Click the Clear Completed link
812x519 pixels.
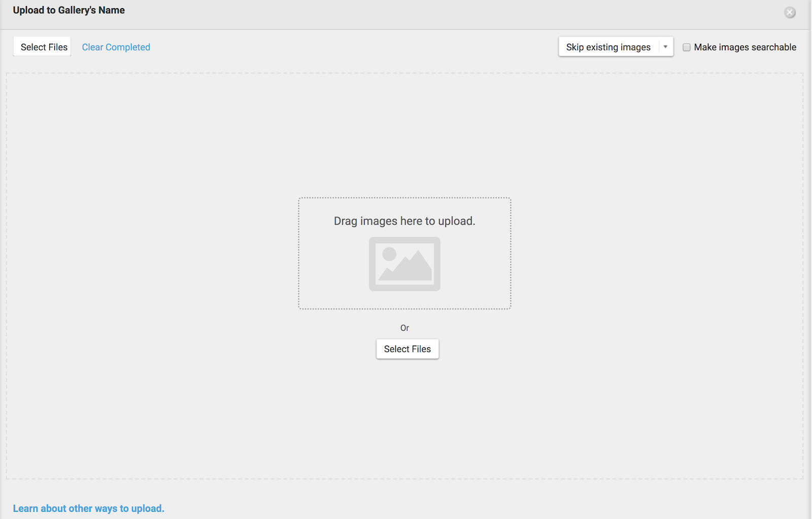116,47
